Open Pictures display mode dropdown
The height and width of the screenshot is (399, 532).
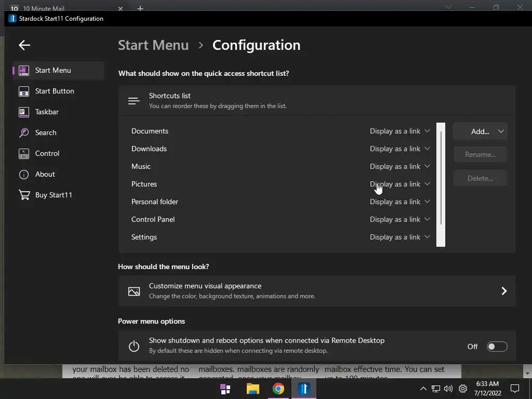click(400, 184)
